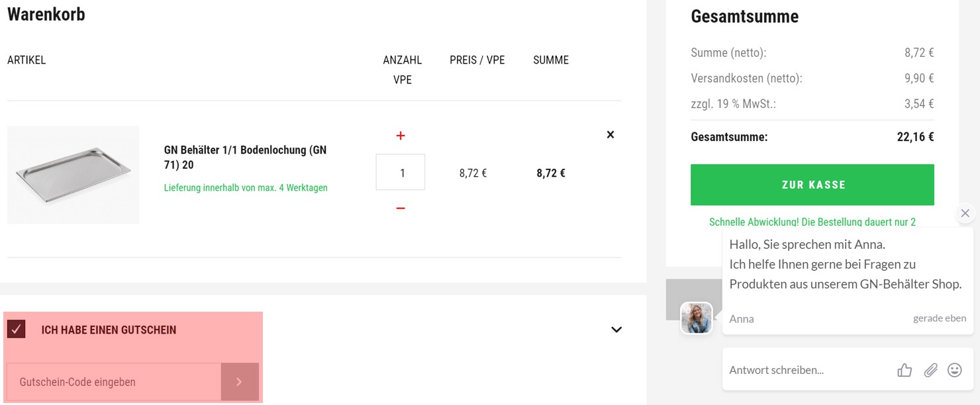Submit coupon code with arrow button

coord(239,382)
